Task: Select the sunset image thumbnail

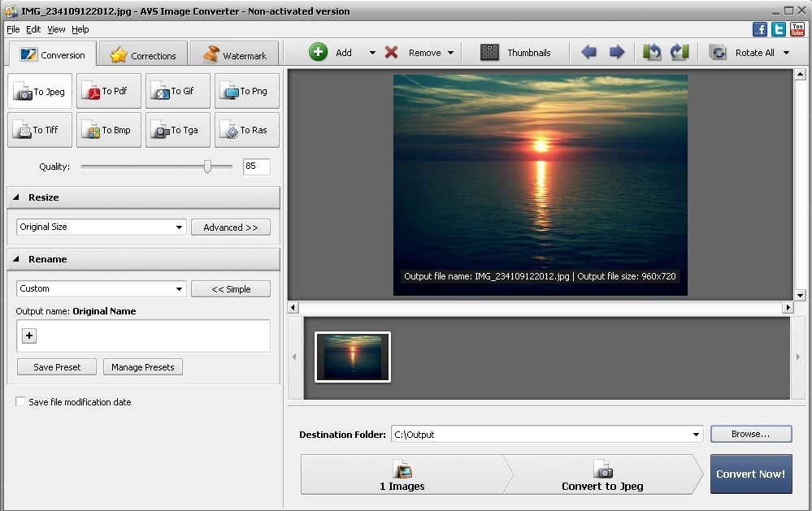Action: [352, 356]
